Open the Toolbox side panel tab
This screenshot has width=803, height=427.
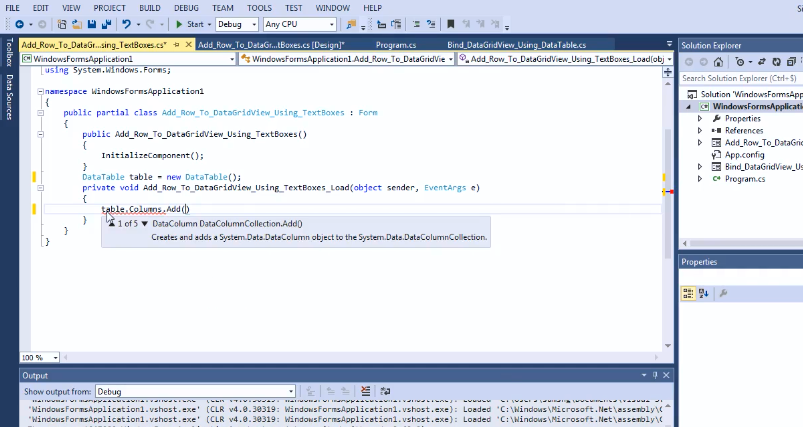pyautogui.click(x=9, y=54)
